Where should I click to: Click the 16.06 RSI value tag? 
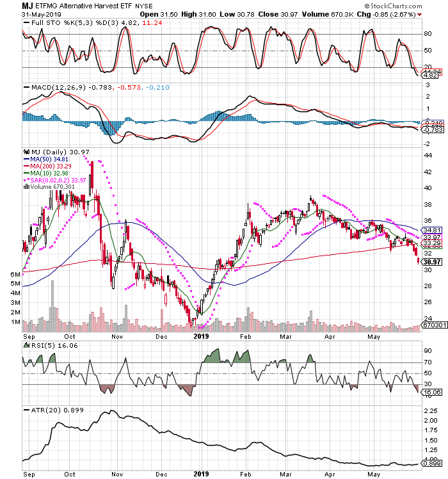432,393
